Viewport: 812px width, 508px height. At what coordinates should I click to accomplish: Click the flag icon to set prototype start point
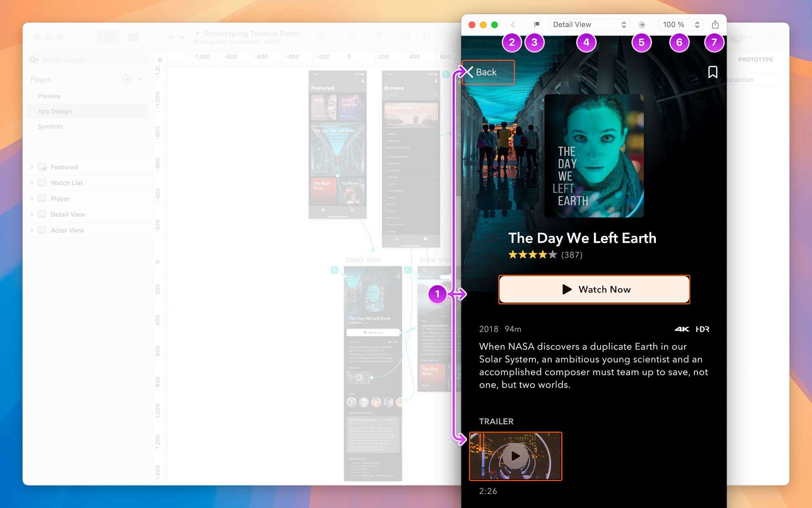[536, 25]
